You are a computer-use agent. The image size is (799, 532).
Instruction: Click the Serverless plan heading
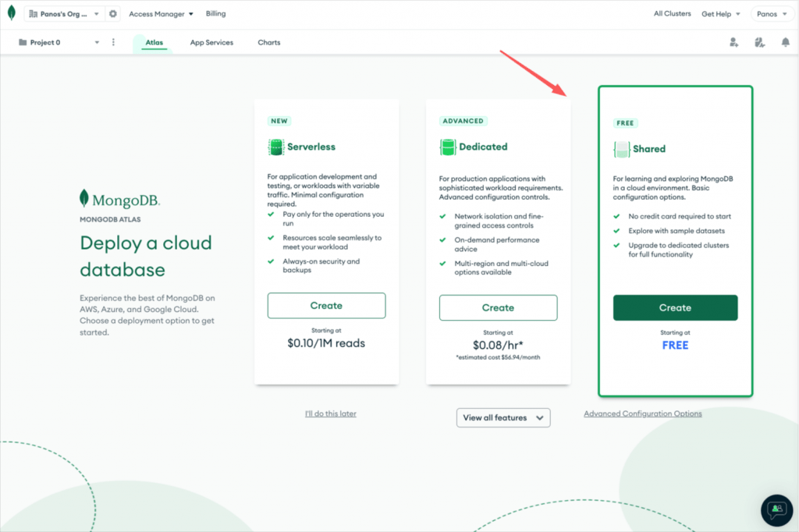click(311, 147)
